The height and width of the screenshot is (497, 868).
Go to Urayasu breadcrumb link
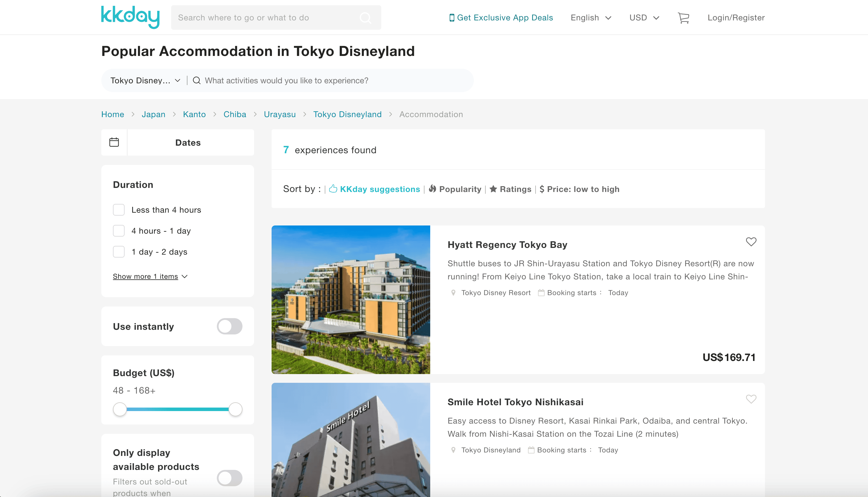tap(280, 114)
